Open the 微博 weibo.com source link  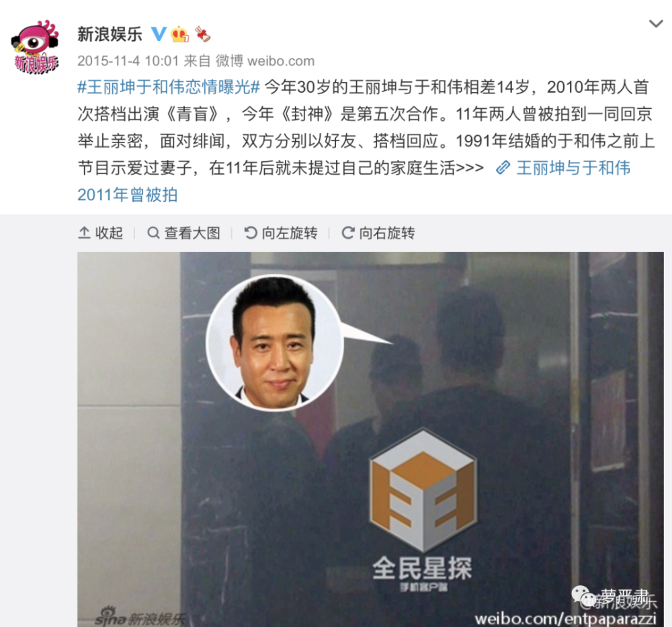[265, 61]
